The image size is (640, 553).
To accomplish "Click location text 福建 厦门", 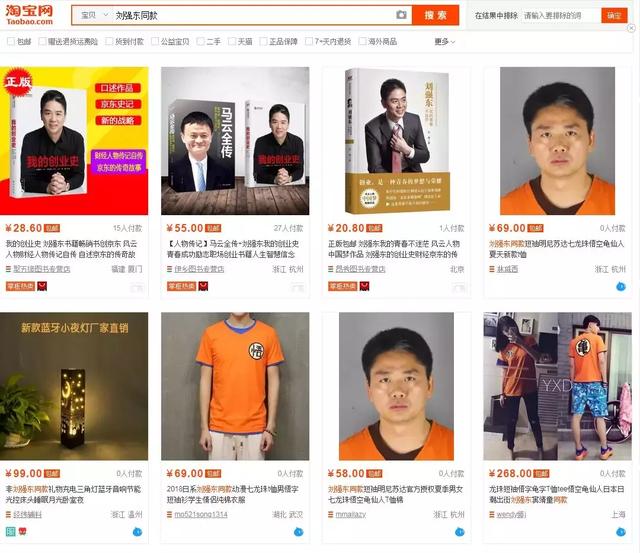I will (x=127, y=269).
